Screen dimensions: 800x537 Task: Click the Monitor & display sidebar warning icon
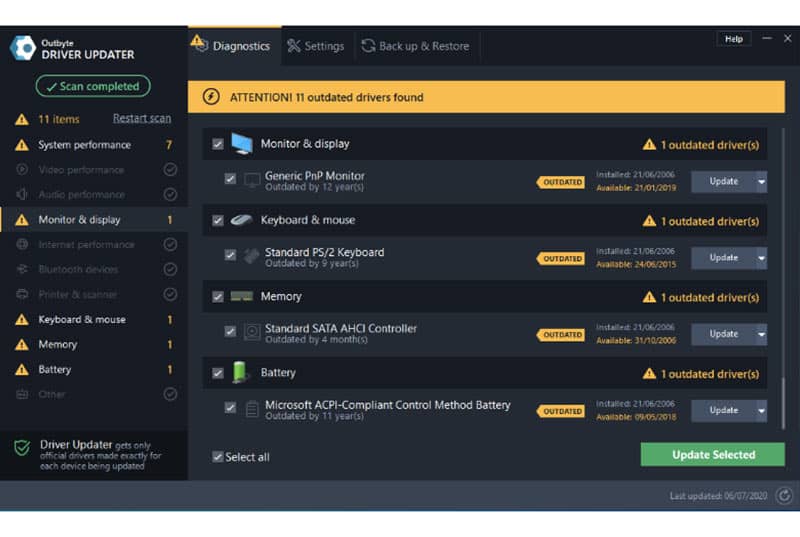(x=21, y=220)
